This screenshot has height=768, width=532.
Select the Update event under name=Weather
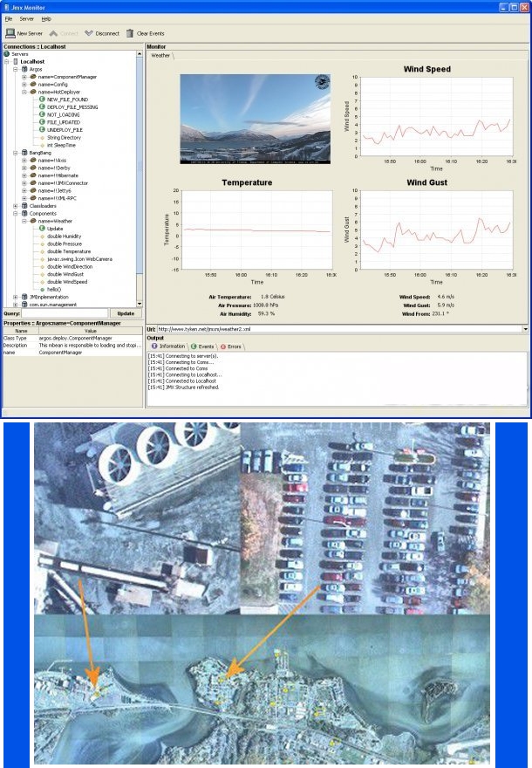pyautogui.click(x=42, y=228)
